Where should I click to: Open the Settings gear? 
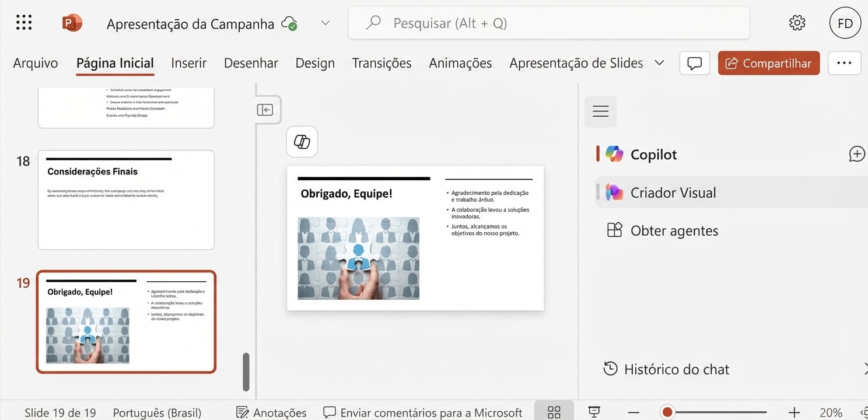(797, 23)
